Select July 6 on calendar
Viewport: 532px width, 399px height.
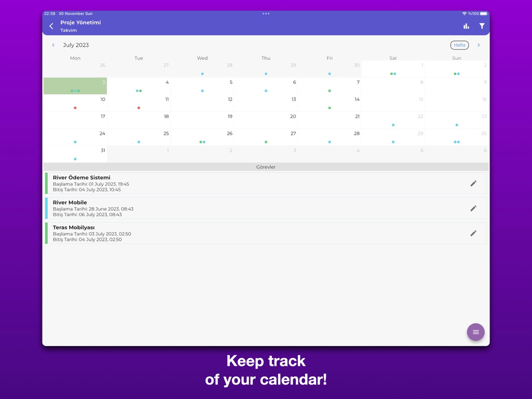tap(266, 86)
